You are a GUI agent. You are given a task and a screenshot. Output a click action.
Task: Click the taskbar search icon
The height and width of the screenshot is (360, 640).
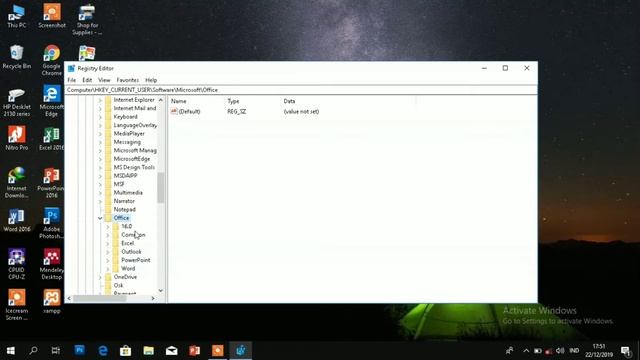[33, 350]
